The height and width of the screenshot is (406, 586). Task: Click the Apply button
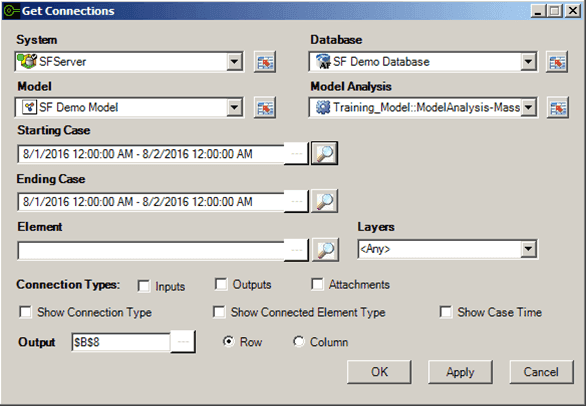460,372
